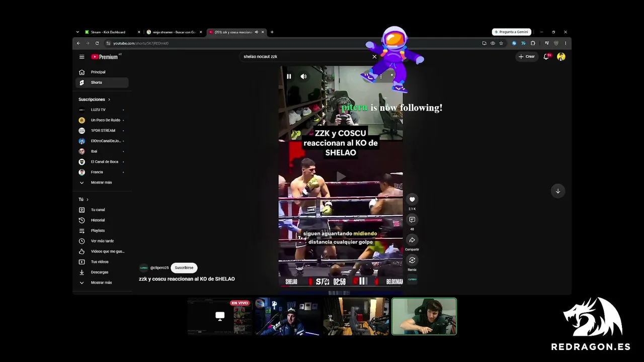Select Shorts in the sidebar
644x362 pixels.
pyautogui.click(x=102, y=82)
